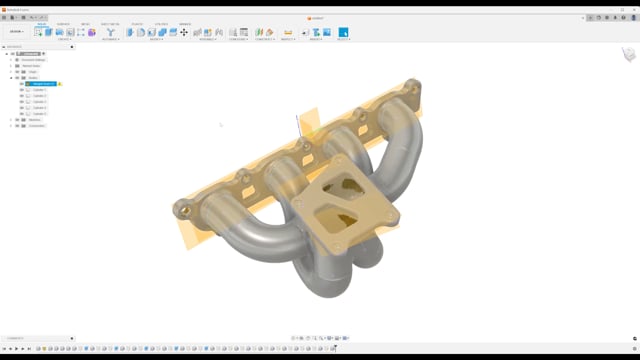Open the Assemble dropdown menu
Screen dimensions: 640x360
(x=208, y=39)
